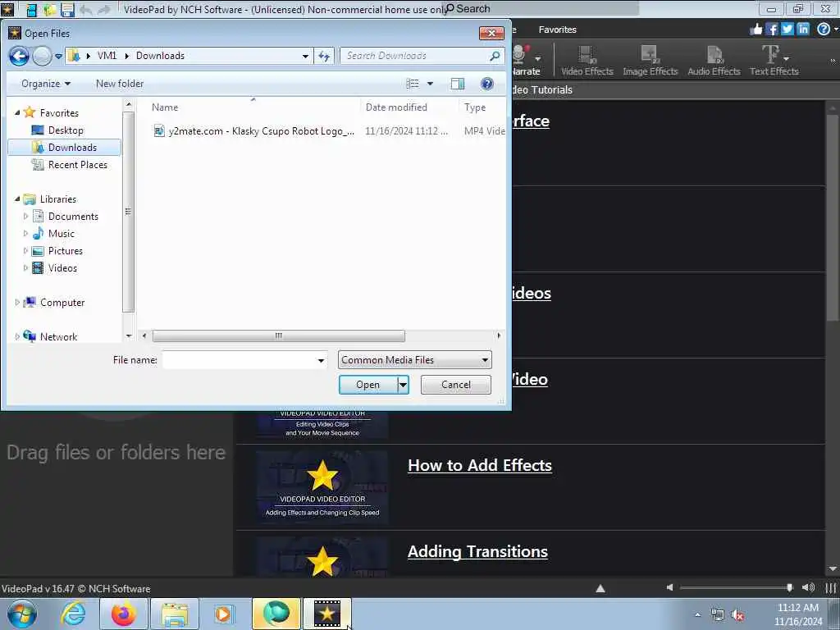Collapse the Favorites group

[17, 112]
